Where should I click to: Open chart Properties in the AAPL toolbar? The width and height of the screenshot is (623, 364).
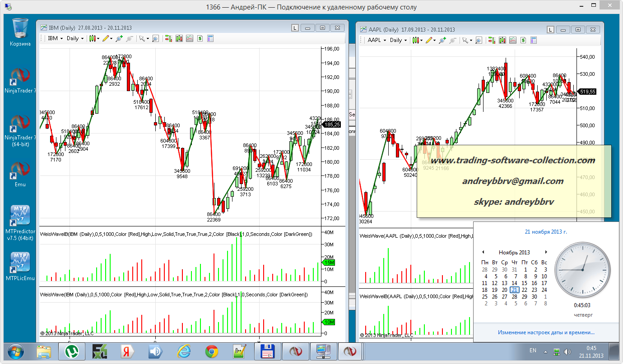(533, 40)
